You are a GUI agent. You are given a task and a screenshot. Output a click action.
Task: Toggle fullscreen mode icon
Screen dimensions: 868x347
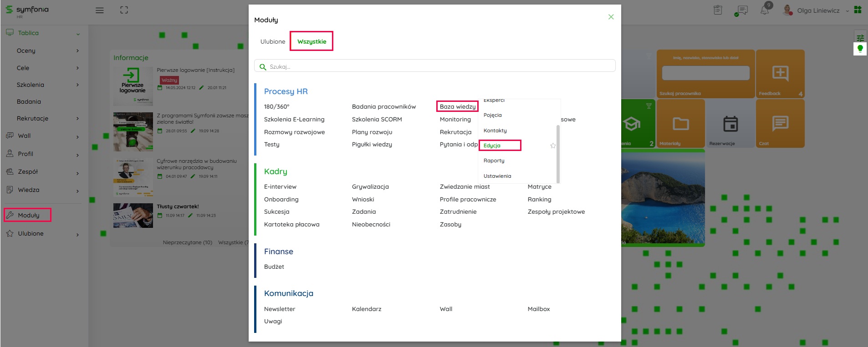tap(124, 10)
